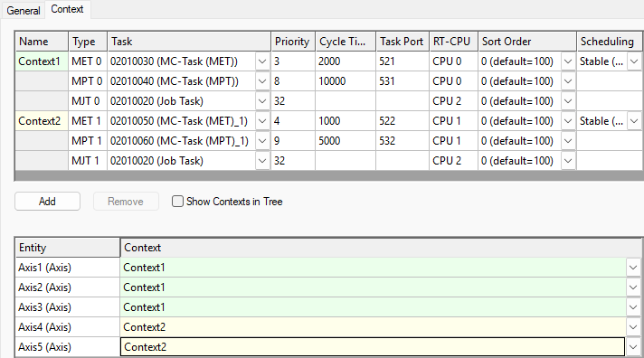Open Context dropdown for Axis4

pos(633,327)
